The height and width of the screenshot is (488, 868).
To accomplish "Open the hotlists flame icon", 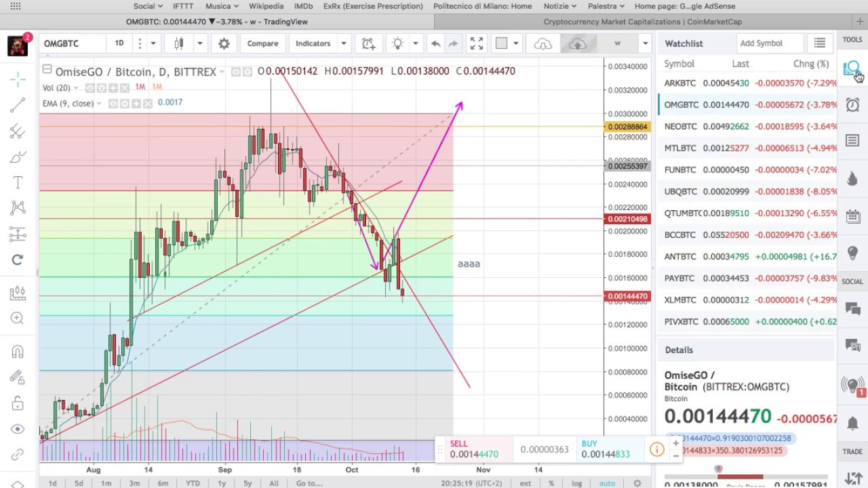I will (852, 178).
